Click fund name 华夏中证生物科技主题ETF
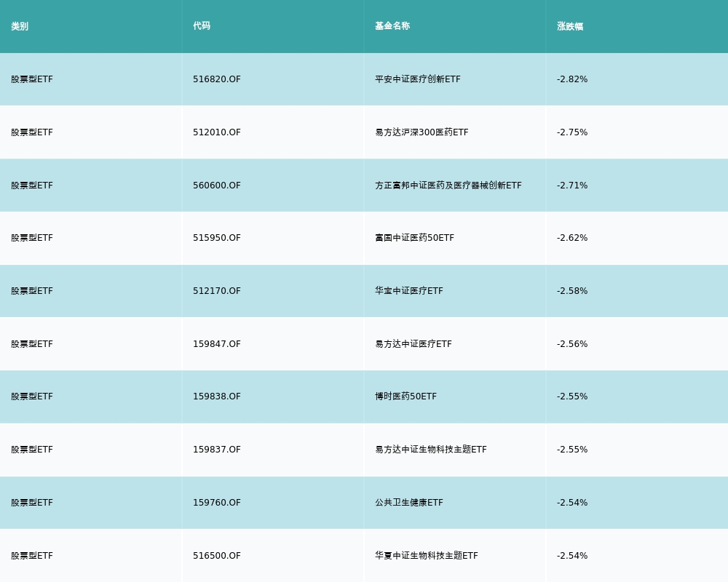Screen dimensions: 728x582 427,556
